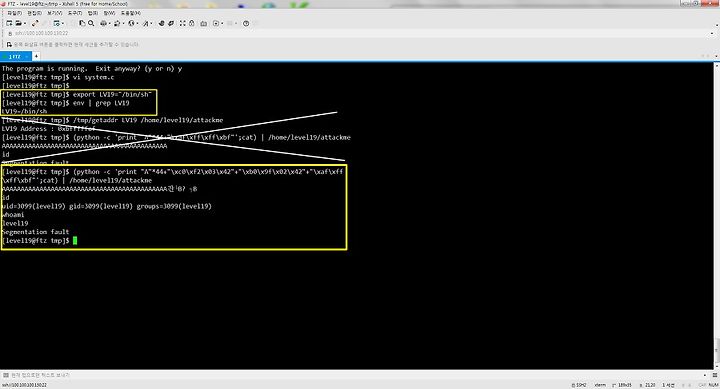Viewport: 720px width, 389px height.
Task: Click the final 'Segmentation fault' line
Action: pyautogui.click(x=35, y=232)
